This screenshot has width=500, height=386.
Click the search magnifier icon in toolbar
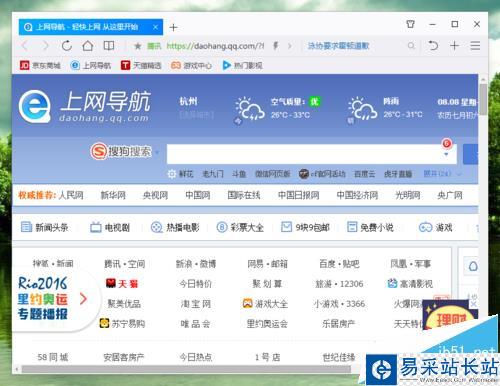(x=411, y=46)
